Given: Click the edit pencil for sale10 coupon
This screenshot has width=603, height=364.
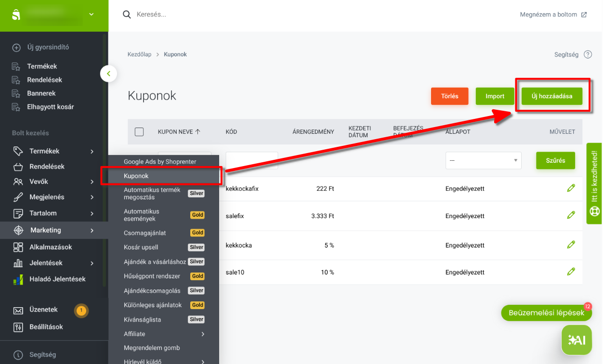Looking at the screenshot, I should click(x=571, y=272).
